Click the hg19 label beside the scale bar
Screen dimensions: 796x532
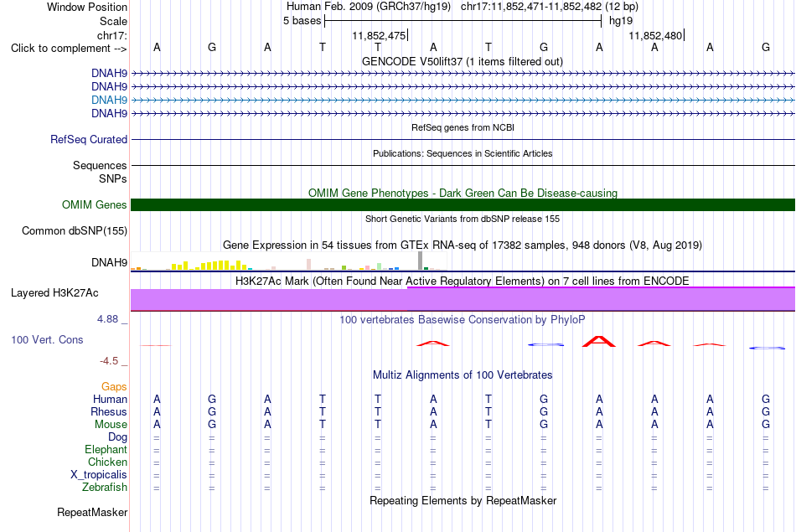pyautogui.click(x=621, y=21)
